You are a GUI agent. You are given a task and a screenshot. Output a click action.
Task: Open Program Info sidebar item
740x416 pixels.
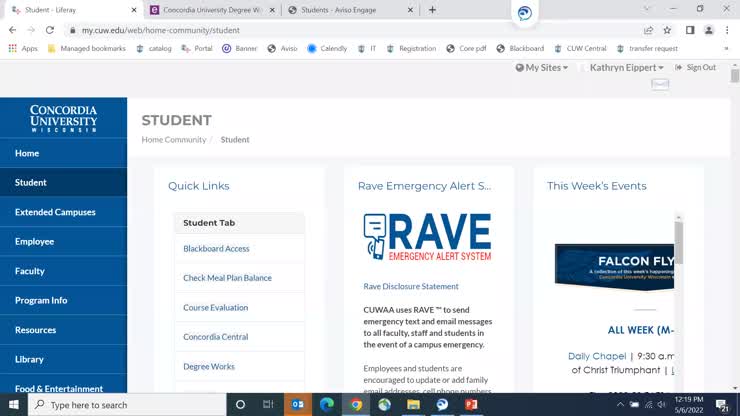pos(63,300)
